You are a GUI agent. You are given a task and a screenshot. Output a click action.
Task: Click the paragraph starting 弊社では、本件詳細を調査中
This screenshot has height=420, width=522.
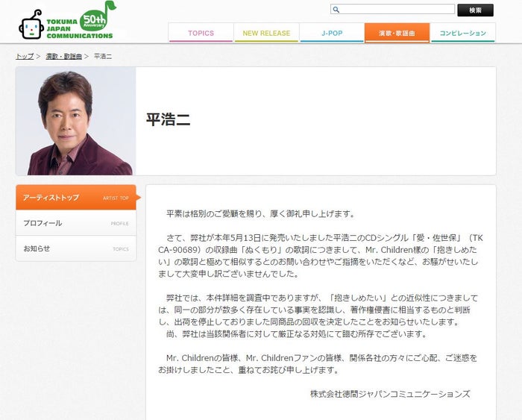[x=318, y=310]
